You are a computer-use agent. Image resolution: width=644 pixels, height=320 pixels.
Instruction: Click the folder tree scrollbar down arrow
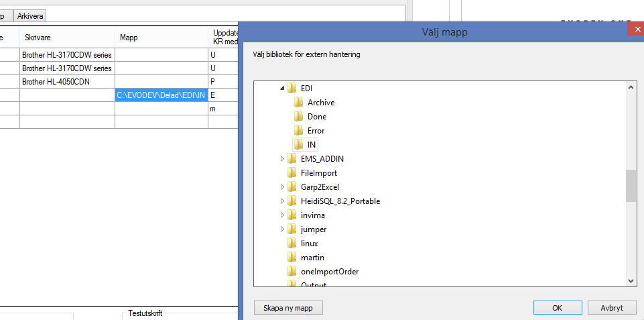tap(631, 281)
